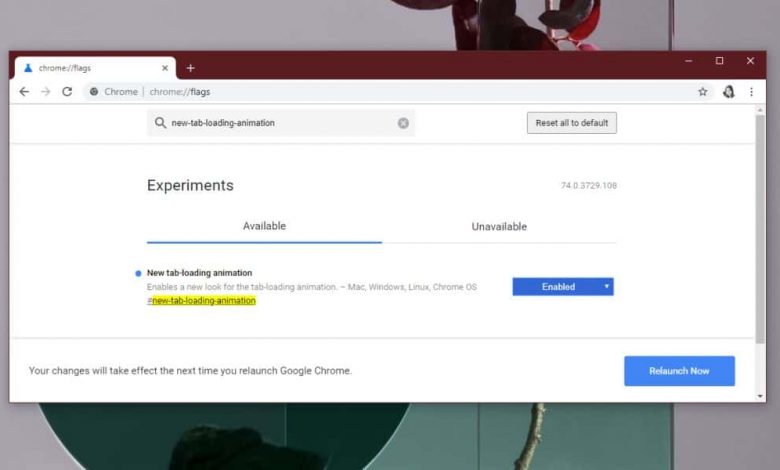Click the search magnifier icon
Viewport: 780px width, 470px height.
tap(160, 122)
